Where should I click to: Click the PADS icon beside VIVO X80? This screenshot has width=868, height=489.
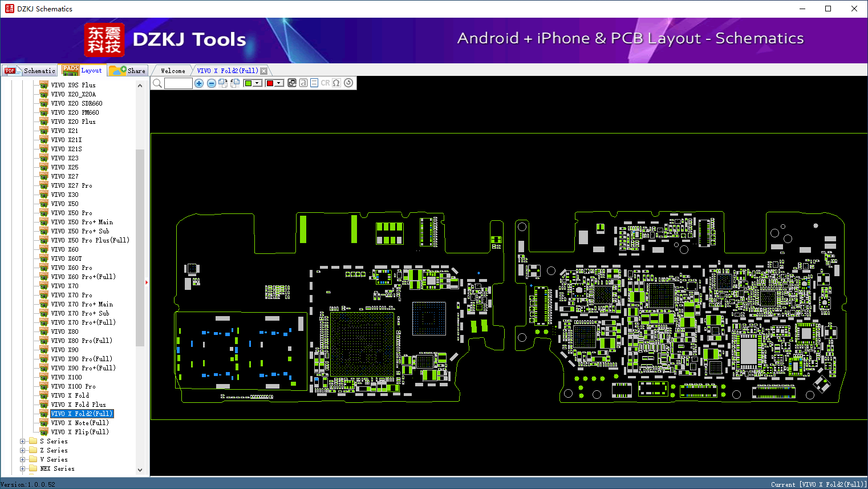coord(44,331)
